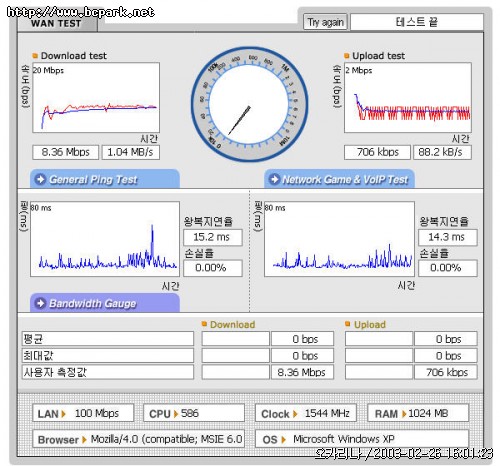The image size is (500, 466).
Task: Click the Upload test graph
Action: pos(408,97)
